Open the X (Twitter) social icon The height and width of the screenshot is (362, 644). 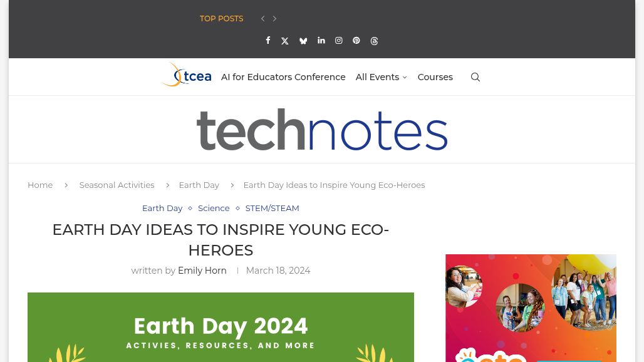click(285, 41)
